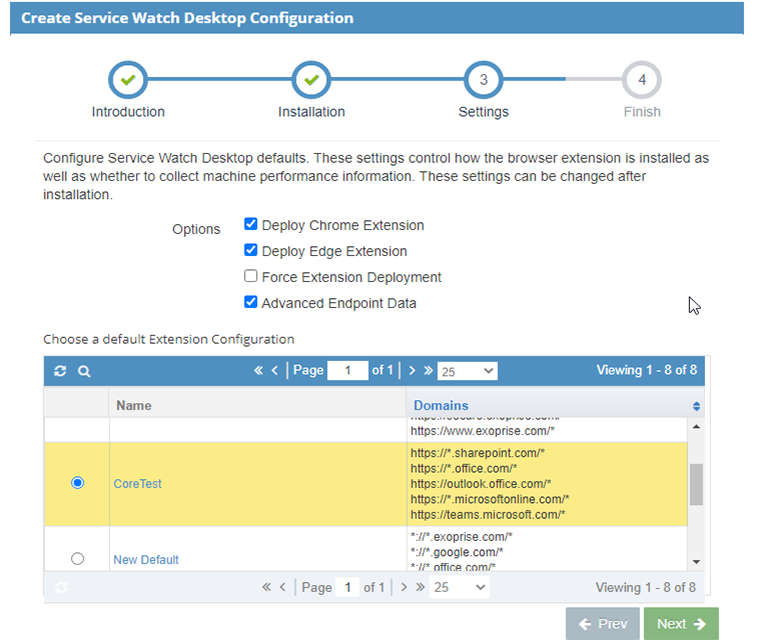769x640 pixels.
Task: Open the CoreTest configuration link
Action: [x=137, y=484]
